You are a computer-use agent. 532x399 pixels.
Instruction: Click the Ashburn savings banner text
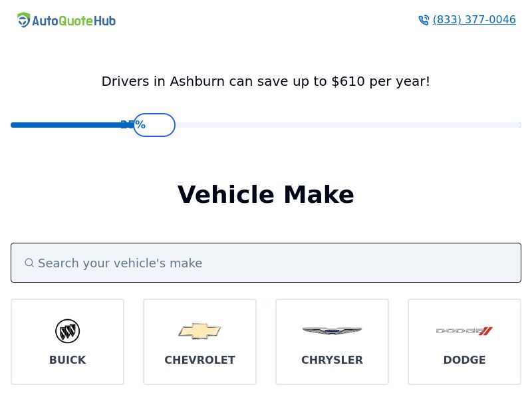[266, 81]
